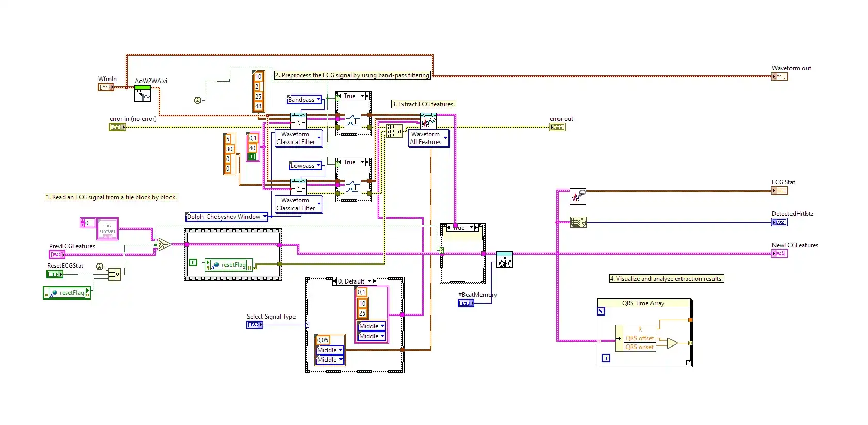Screen dimensions: 868x425
Task: Select the '3. Extract ECG features.' comment
Action: pyautogui.click(x=423, y=104)
